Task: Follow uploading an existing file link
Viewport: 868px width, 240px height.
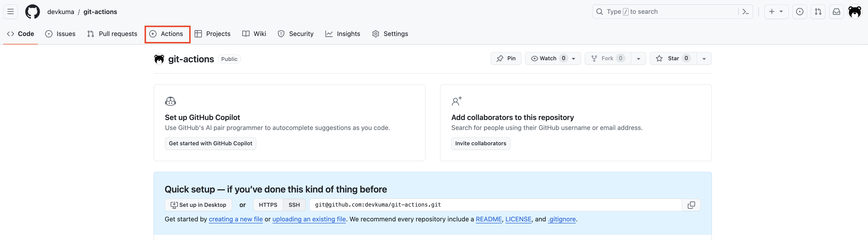Action: pyautogui.click(x=309, y=219)
